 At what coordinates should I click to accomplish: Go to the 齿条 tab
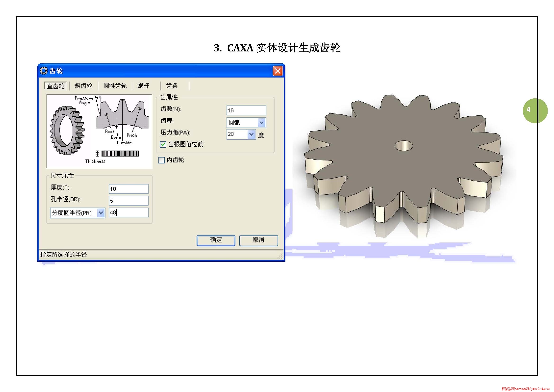(x=172, y=86)
